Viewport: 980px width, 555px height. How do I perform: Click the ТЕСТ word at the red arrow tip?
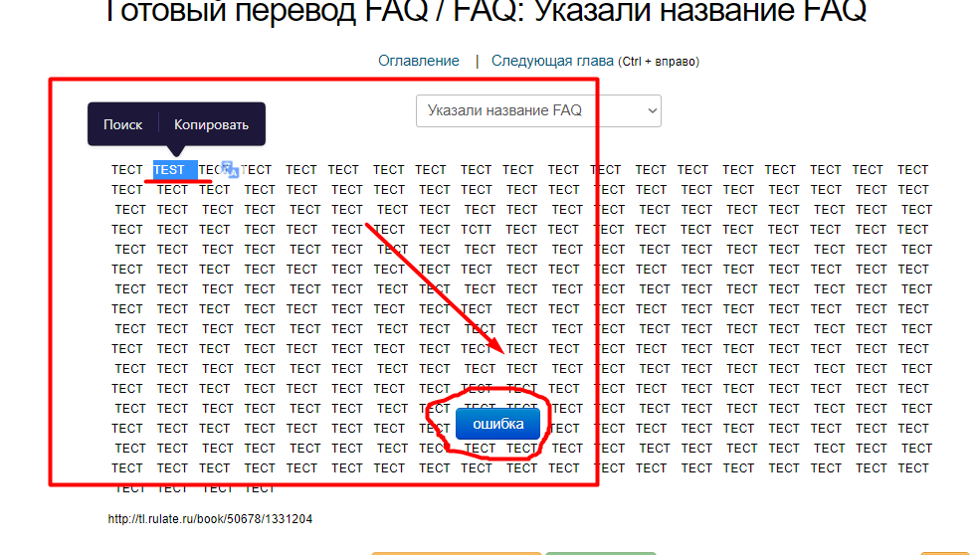[x=521, y=349]
